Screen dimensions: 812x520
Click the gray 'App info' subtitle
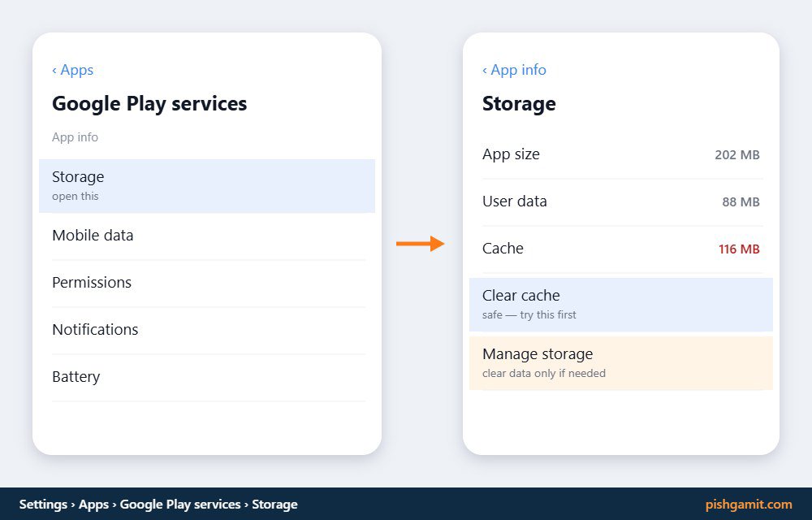(x=75, y=137)
